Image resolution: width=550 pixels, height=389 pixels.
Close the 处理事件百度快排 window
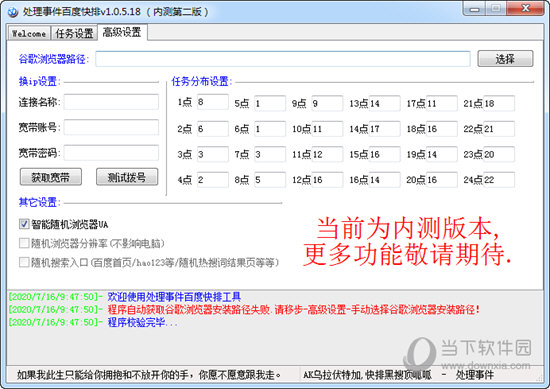click(525, 9)
